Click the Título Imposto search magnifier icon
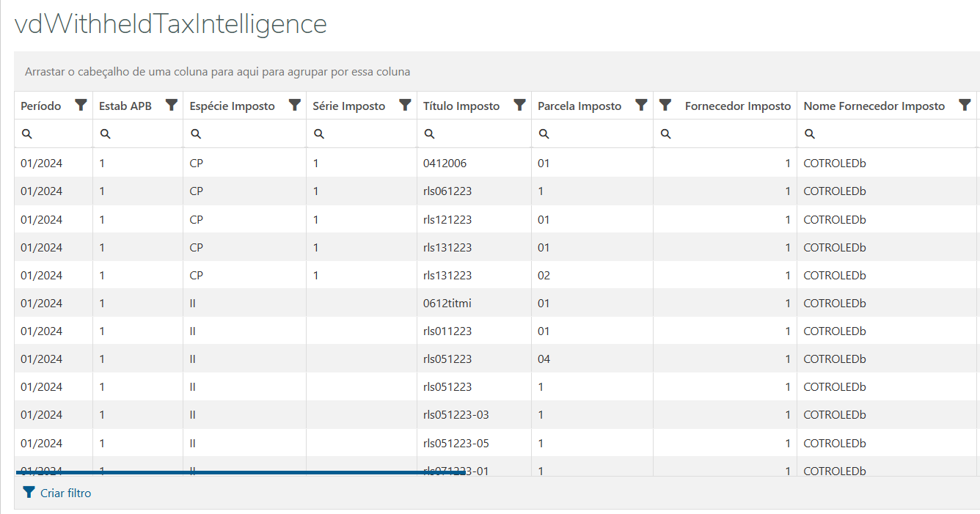The height and width of the screenshot is (514, 980). point(430,134)
